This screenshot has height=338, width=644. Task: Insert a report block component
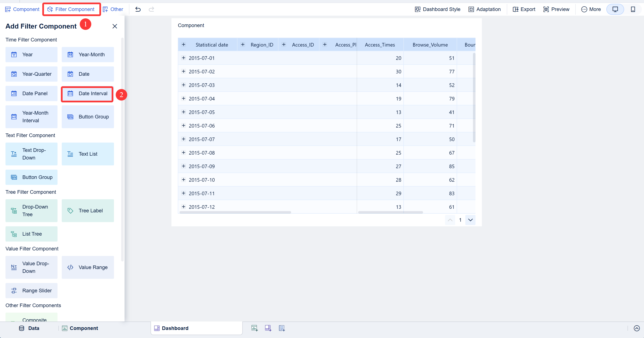(282, 328)
